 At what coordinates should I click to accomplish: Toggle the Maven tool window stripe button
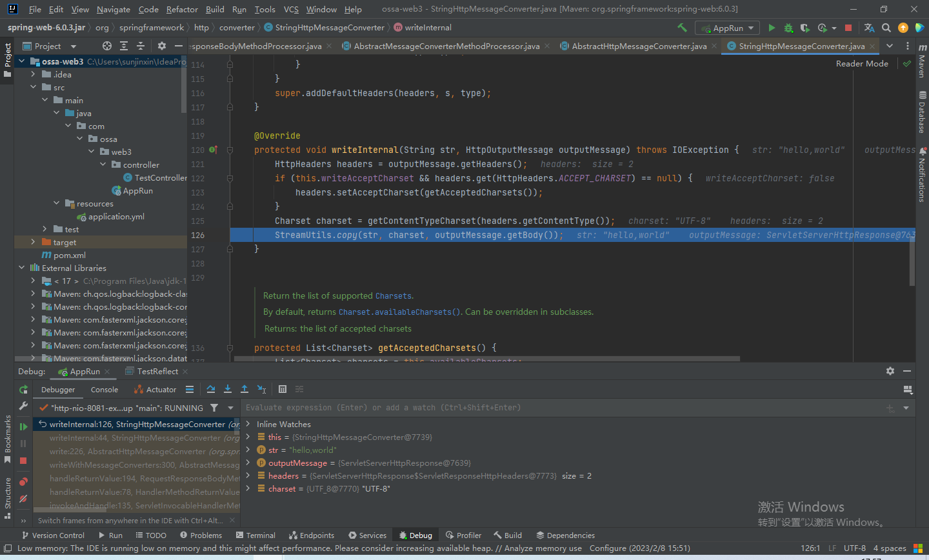click(x=921, y=60)
